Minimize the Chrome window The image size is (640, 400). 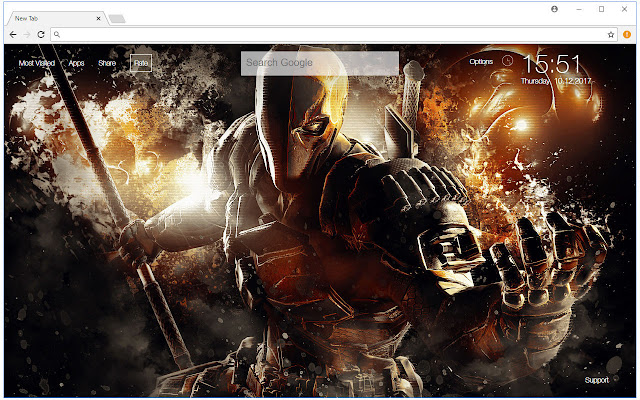[x=579, y=9]
